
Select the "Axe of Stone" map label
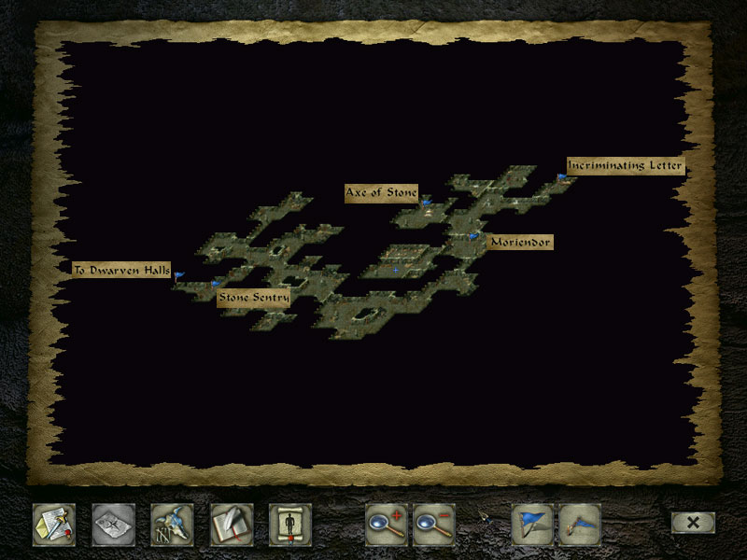coord(381,193)
